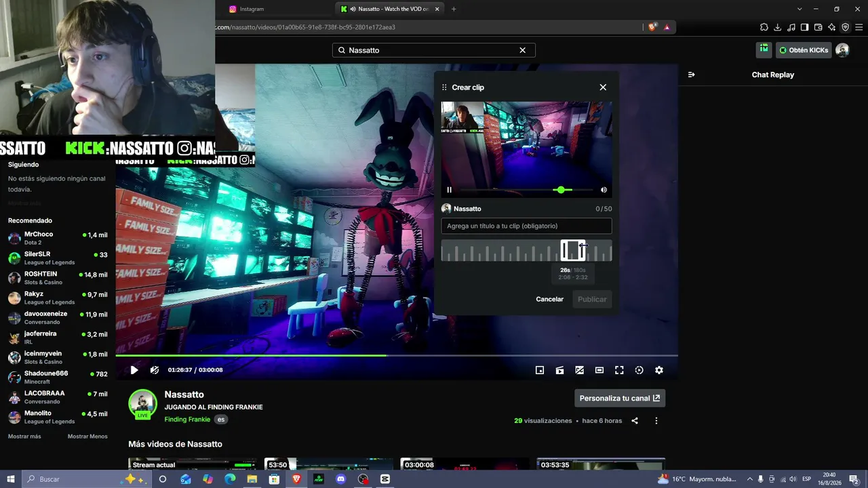Open the Kick shop icon in header

[764, 49]
